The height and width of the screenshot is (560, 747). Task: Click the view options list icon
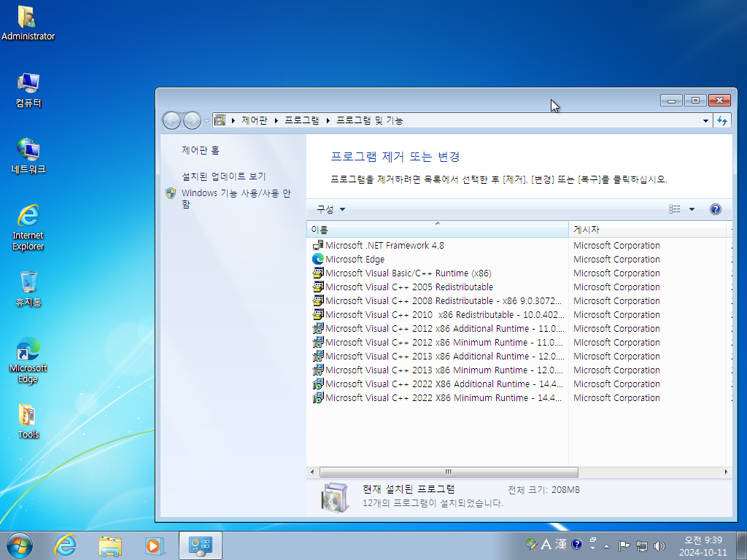tap(674, 209)
